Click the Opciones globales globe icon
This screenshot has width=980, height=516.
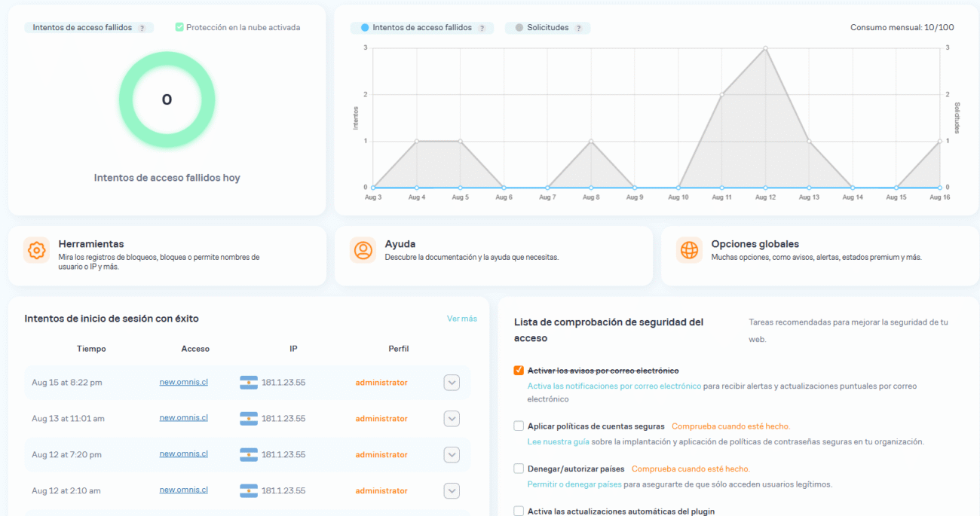click(689, 250)
